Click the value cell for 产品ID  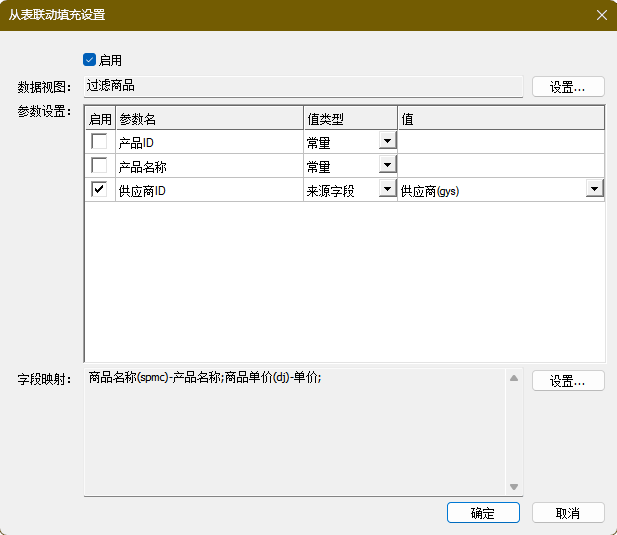(x=501, y=142)
